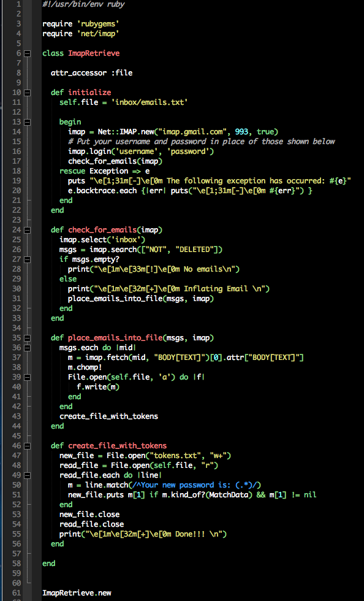Click the e.backtrace.each line
The height and width of the screenshot is (601, 364).
pyautogui.click(x=190, y=191)
